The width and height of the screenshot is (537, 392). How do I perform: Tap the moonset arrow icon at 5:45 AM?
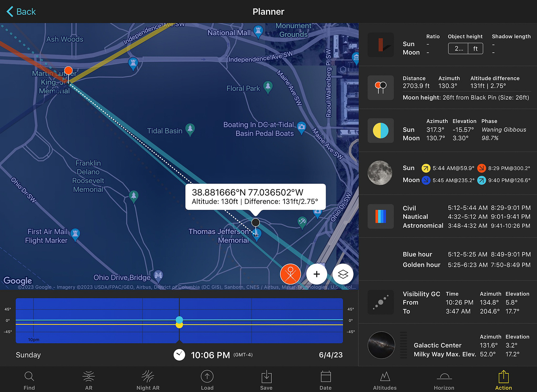426,180
